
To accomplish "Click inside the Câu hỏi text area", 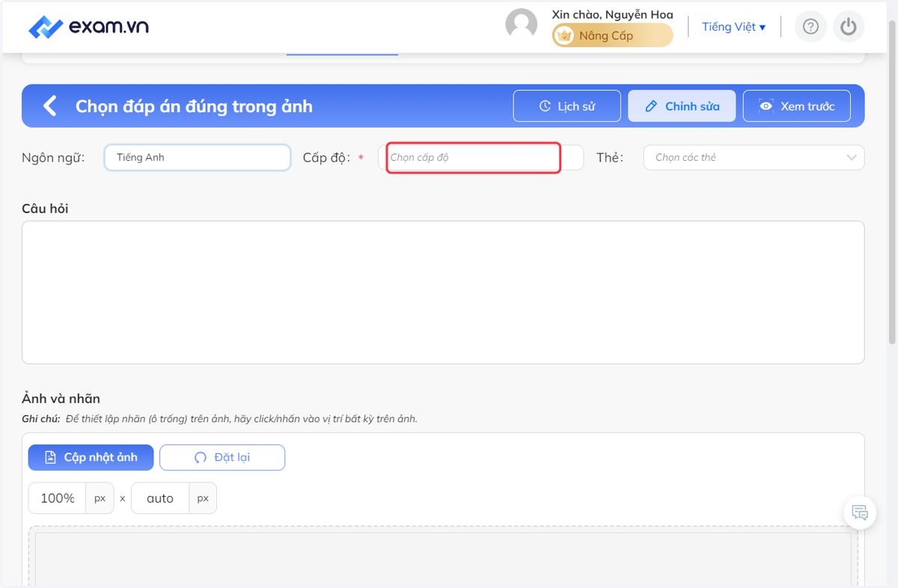I will tap(443, 293).
